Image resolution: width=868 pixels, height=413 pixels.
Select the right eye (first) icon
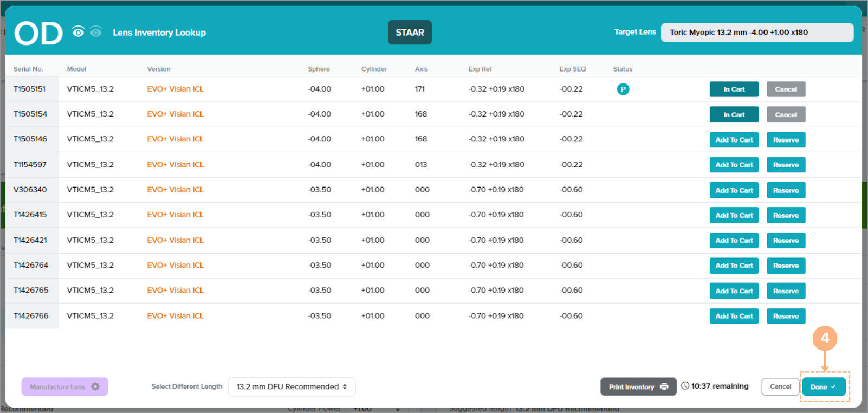(x=78, y=32)
